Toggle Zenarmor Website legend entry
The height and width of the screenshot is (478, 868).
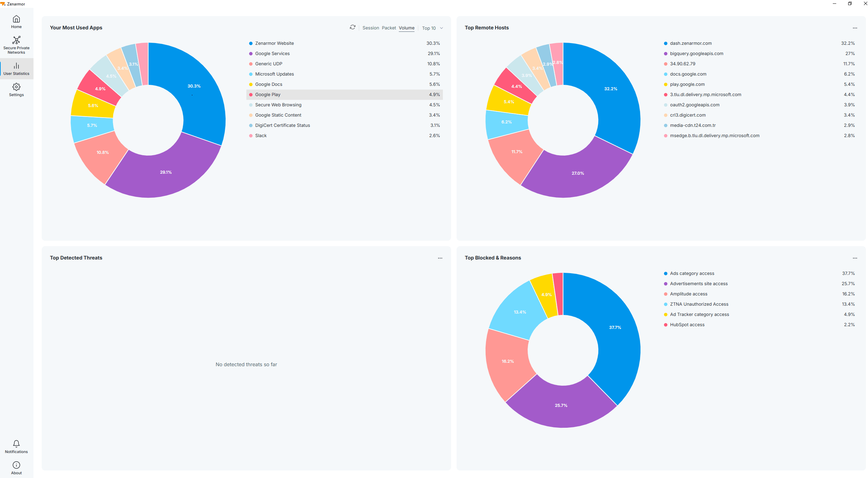(344, 43)
